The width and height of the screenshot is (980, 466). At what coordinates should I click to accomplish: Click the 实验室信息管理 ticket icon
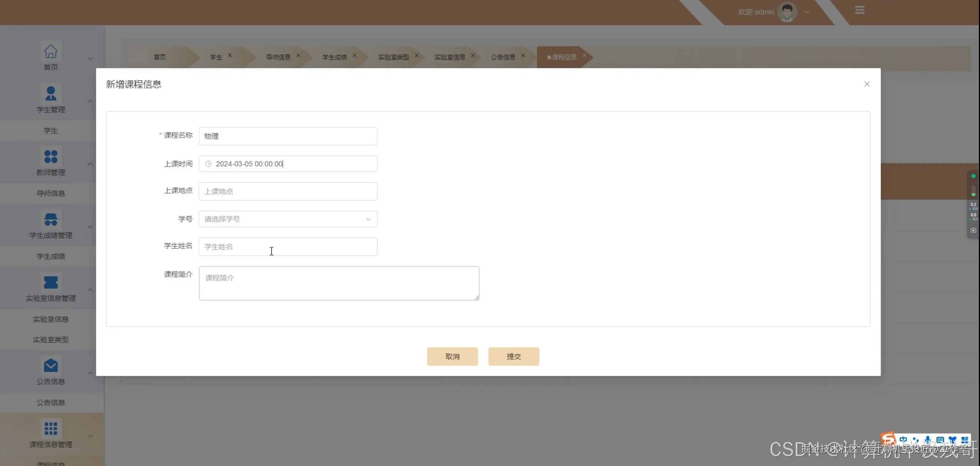[x=51, y=282]
